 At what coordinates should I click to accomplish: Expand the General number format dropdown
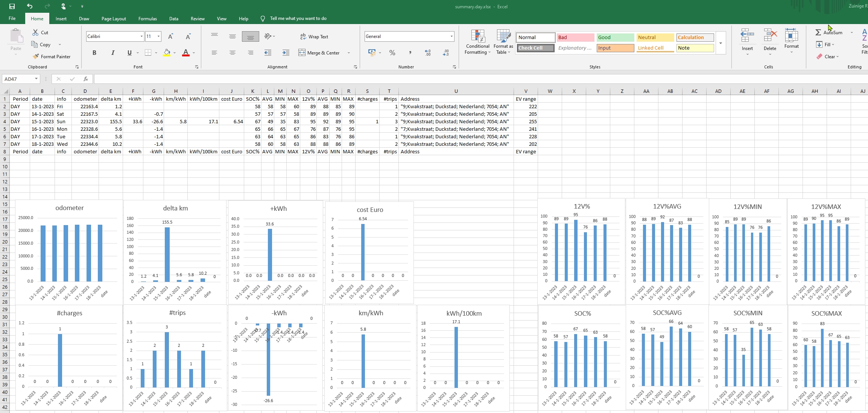451,36
